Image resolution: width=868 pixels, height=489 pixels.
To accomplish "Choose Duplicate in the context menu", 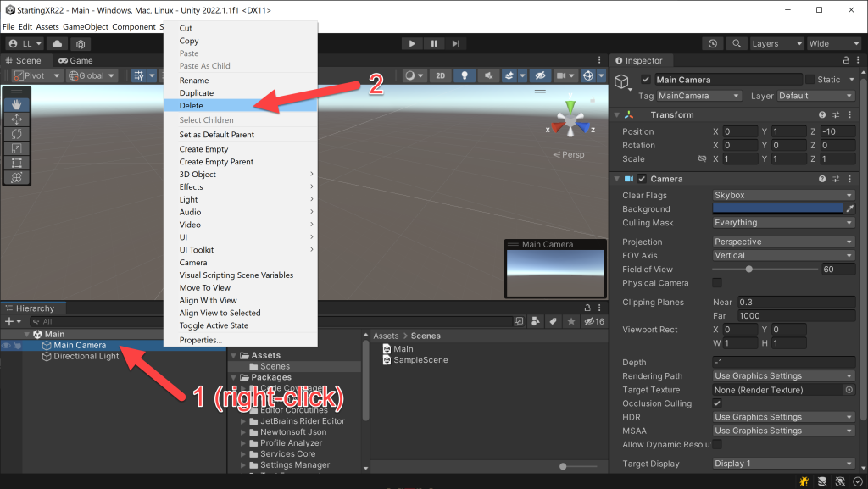I will pos(241,93).
